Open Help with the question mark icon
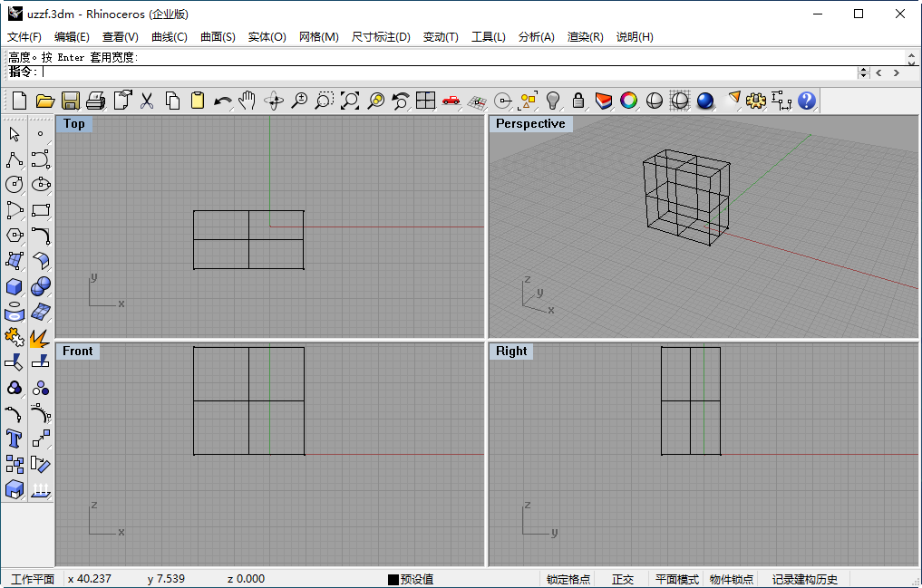Image resolution: width=922 pixels, height=588 pixels. click(x=807, y=101)
